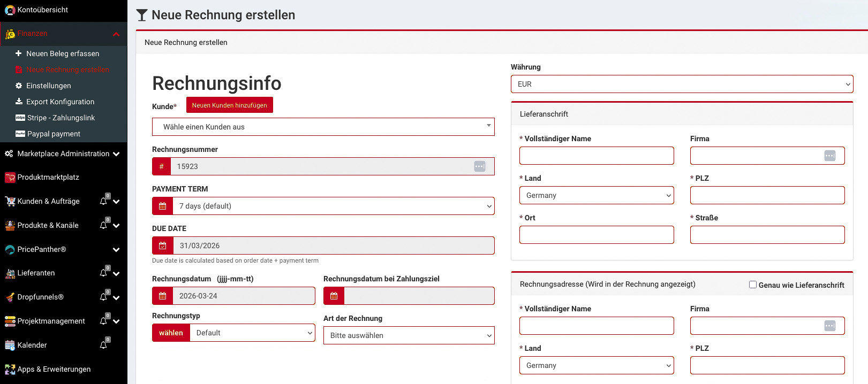Click the Finanzen money bag icon

pos(10,34)
